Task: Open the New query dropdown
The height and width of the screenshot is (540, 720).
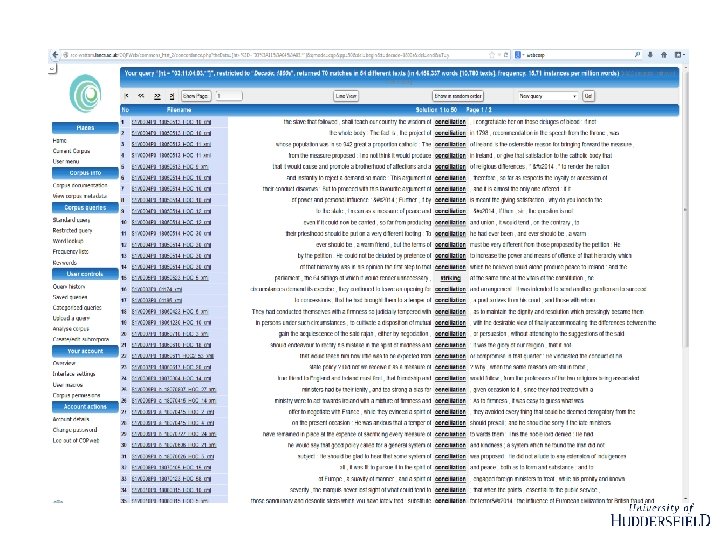Action: 547,96
